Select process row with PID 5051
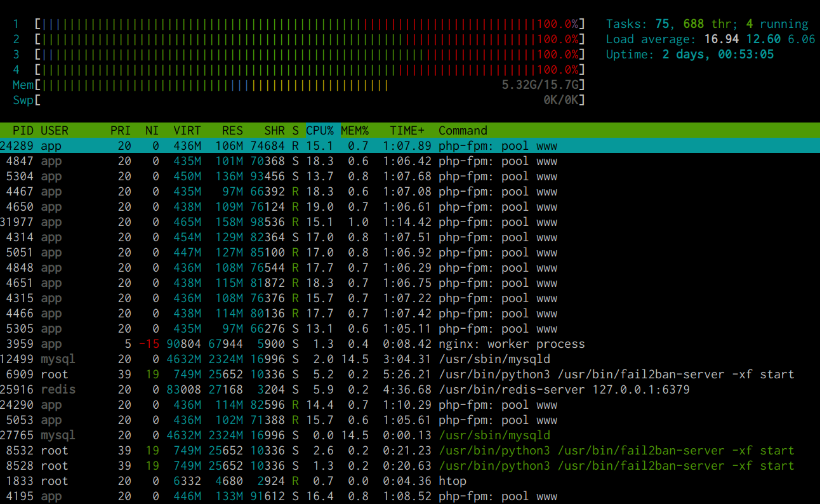 (410, 253)
